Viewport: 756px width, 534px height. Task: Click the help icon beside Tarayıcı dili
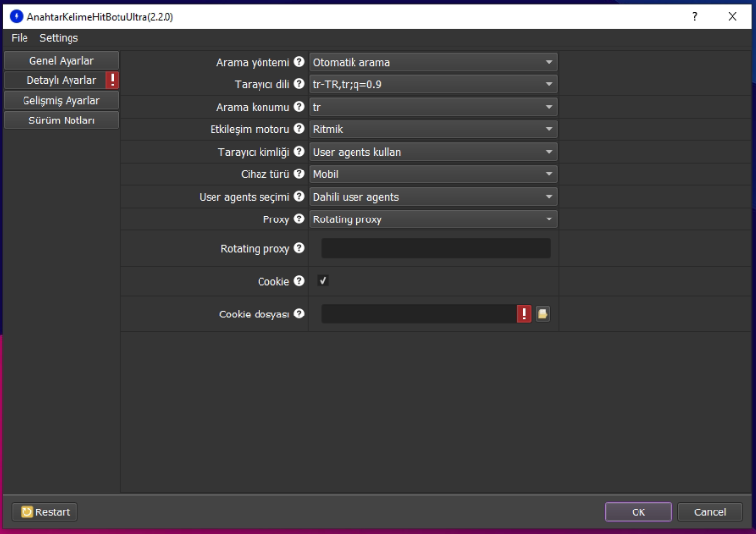pyautogui.click(x=299, y=84)
